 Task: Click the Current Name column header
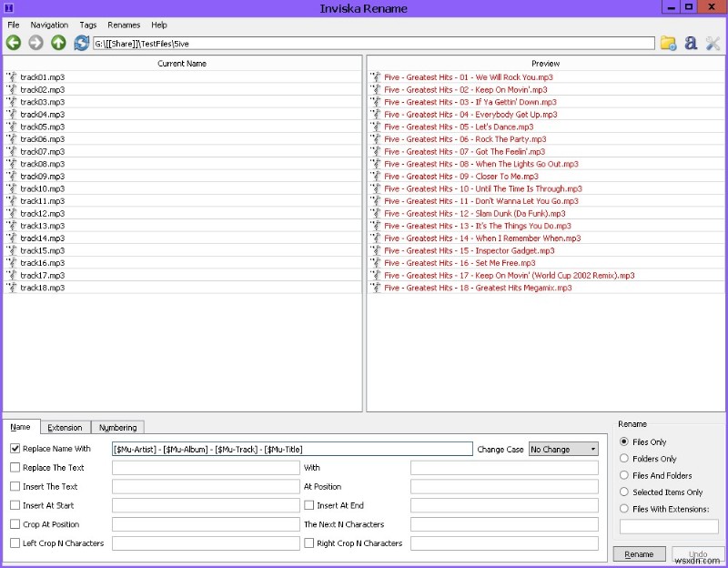pyautogui.click(x=182, y=64)
